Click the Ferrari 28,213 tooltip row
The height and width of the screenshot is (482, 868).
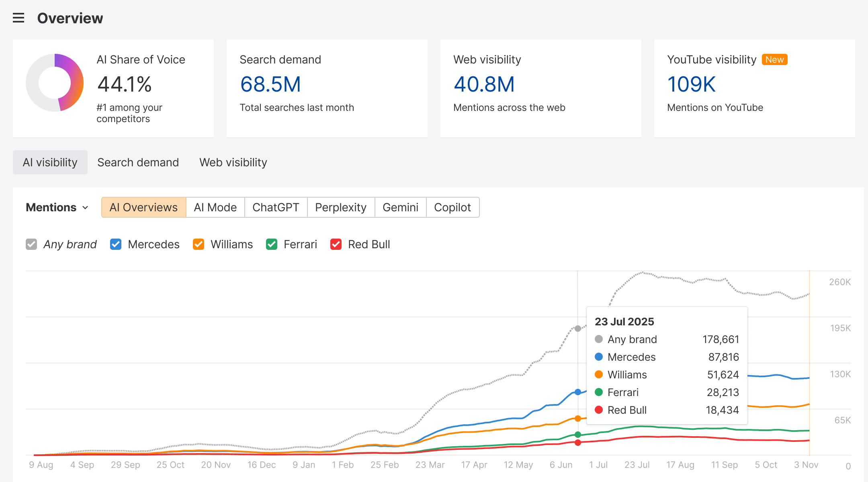(667, 392)
